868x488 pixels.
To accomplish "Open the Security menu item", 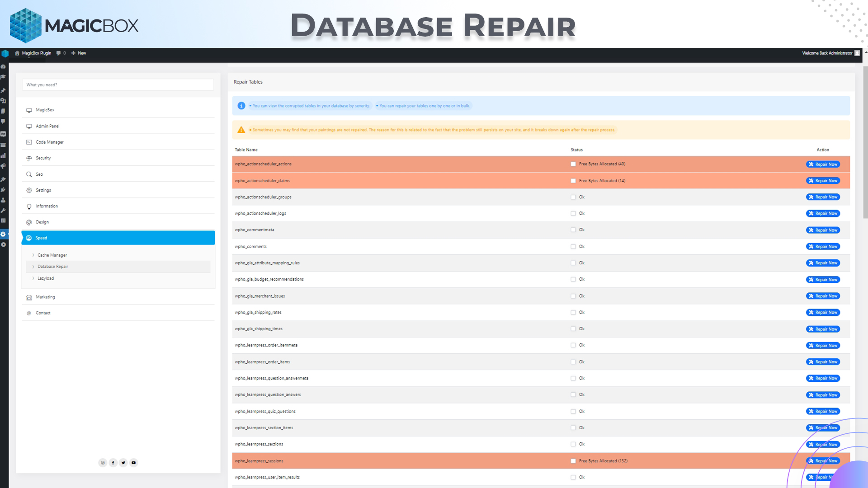I will 118,158.
